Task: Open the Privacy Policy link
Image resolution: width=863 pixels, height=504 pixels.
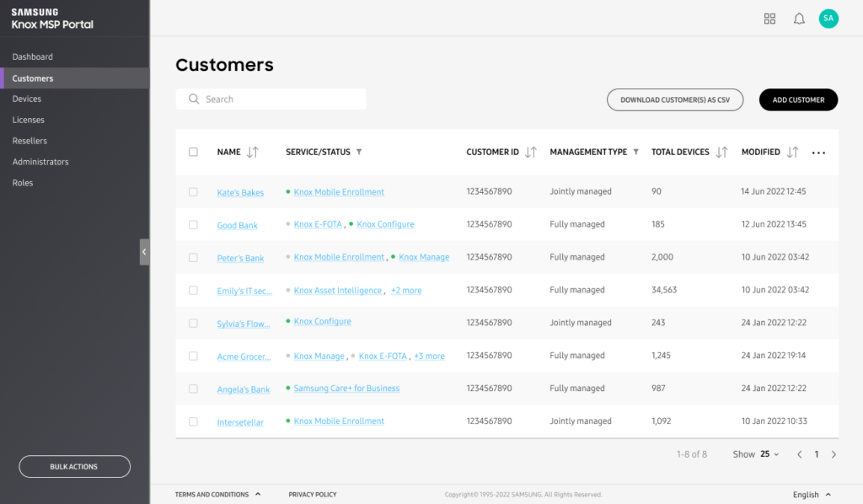Action: [313, 495]
